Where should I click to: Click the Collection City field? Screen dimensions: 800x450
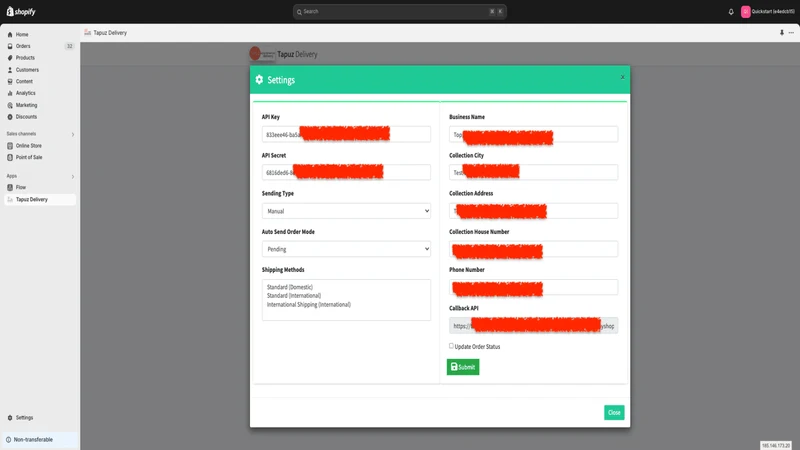pos(533,172)
